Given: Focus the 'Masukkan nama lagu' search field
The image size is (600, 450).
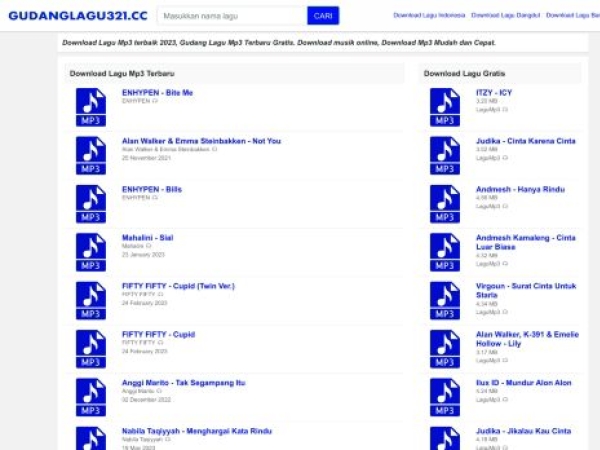Looking at the screenshot, I should 244,16.
